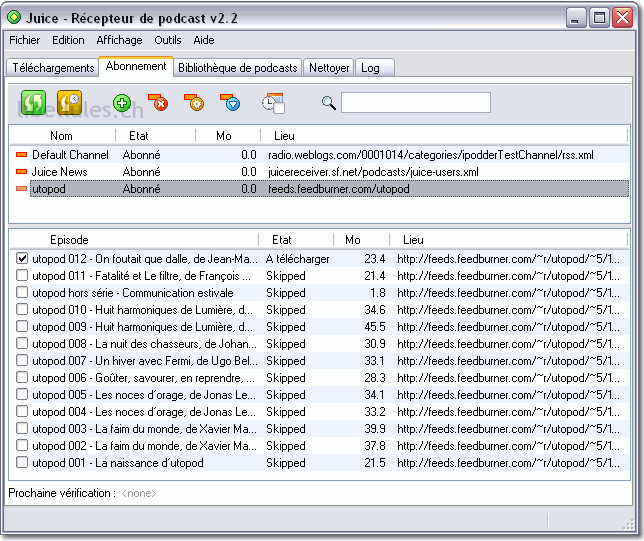The image size is (644, 541).
Task: Check the utopod 011 episode checkbox
Action: pos(22,275)
